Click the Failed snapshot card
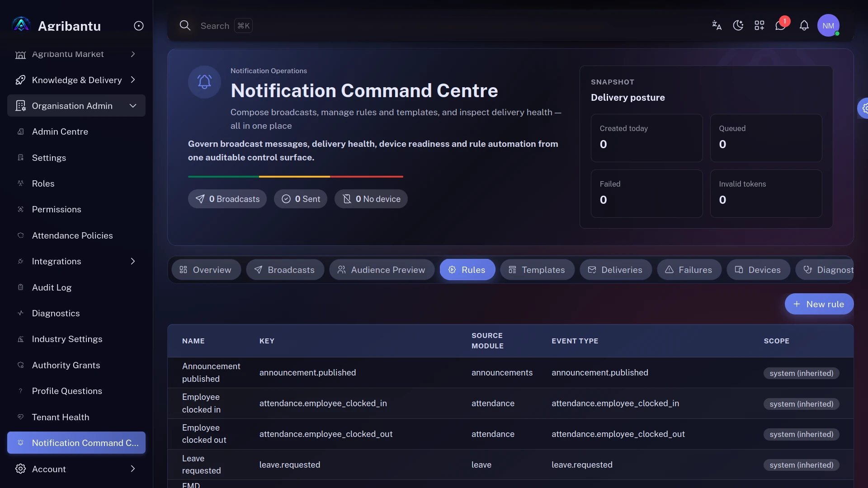 coord(646,193)
